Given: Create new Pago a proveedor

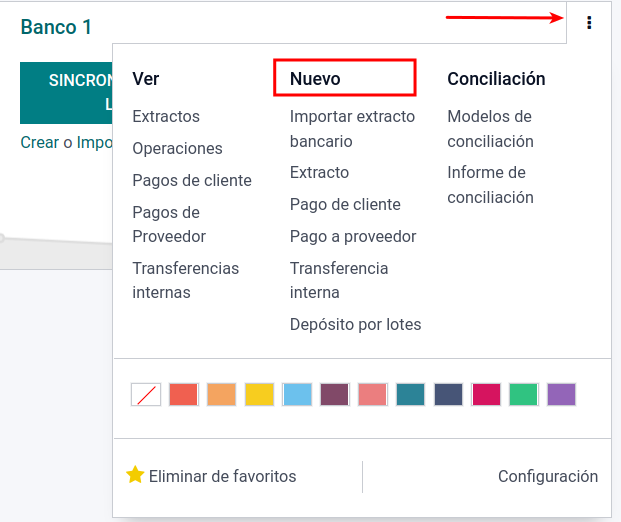Looking at the screenshot, I should (x=353, y=236).
